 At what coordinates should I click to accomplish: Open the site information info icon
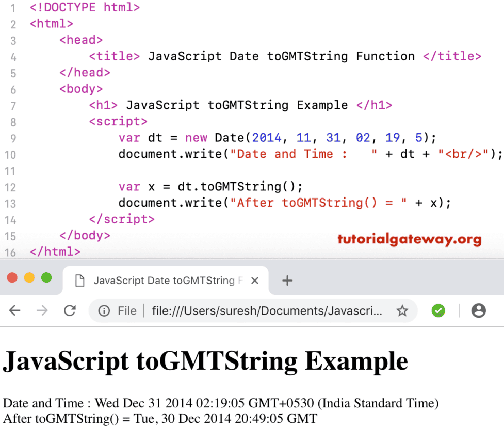103,310
